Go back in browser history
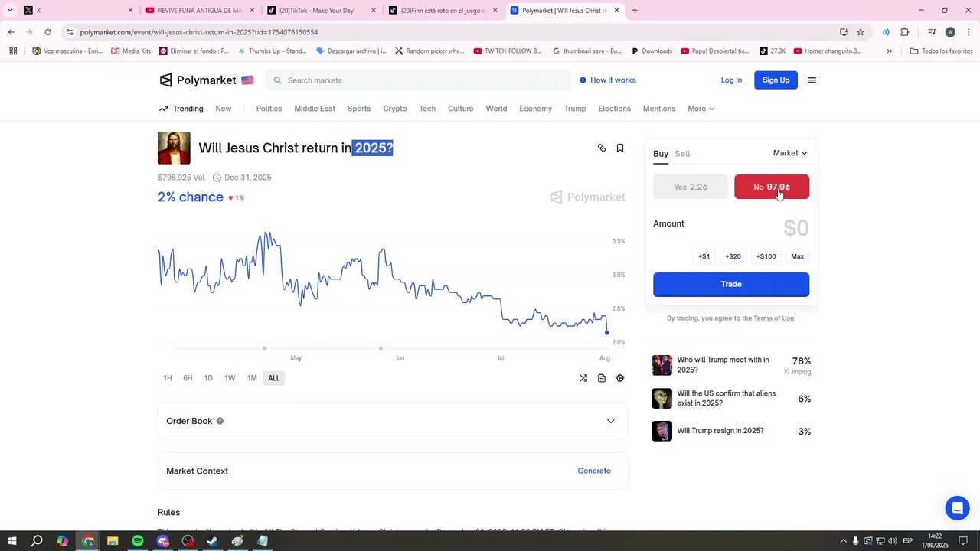Viewport: 980px width, 551px height. [11, 32]
